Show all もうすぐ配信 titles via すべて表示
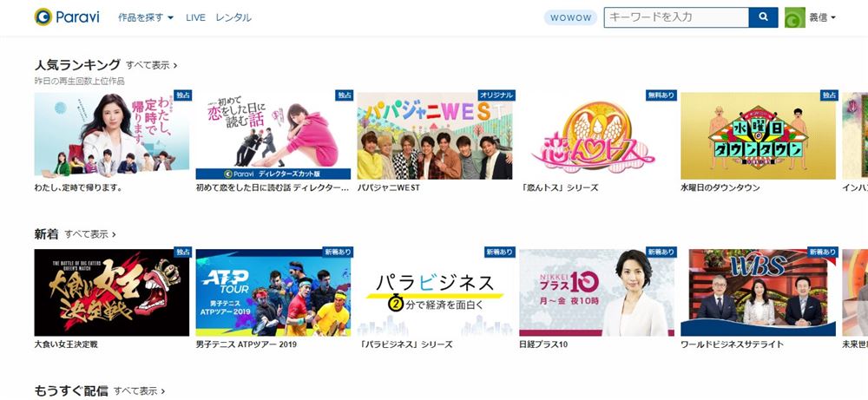The width and height of the screenshot is (868, 400). [139, 391]
